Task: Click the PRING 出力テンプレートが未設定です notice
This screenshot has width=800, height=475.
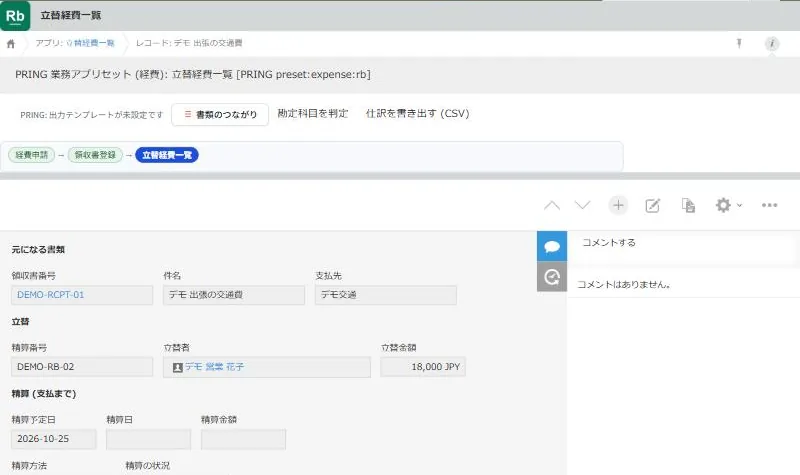Action: point(92,115)
